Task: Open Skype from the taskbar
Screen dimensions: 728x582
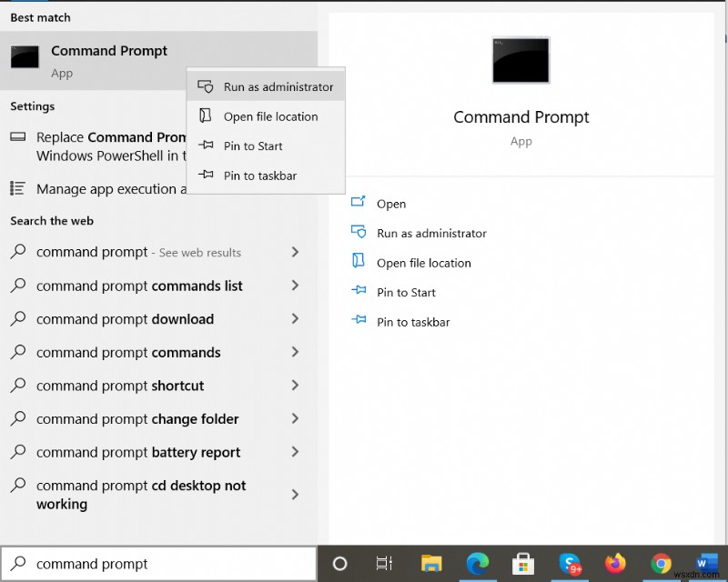Action: pos(571,564)
